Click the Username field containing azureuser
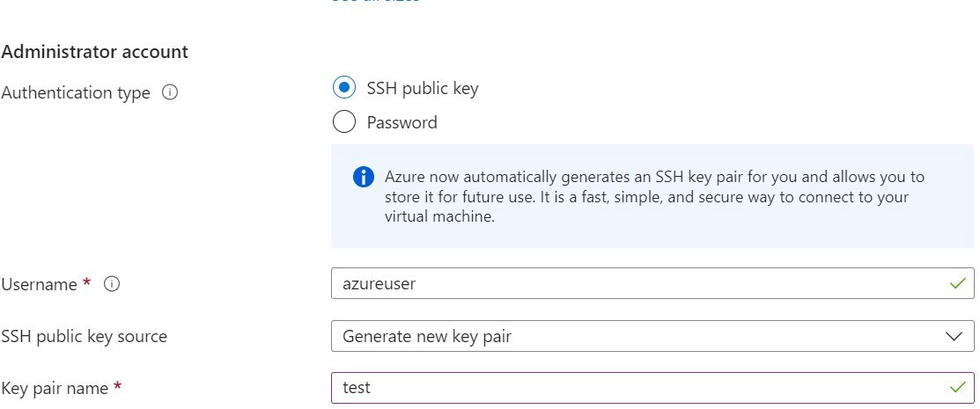This screenshot has width=980, height=409. (x=652, y=283)
